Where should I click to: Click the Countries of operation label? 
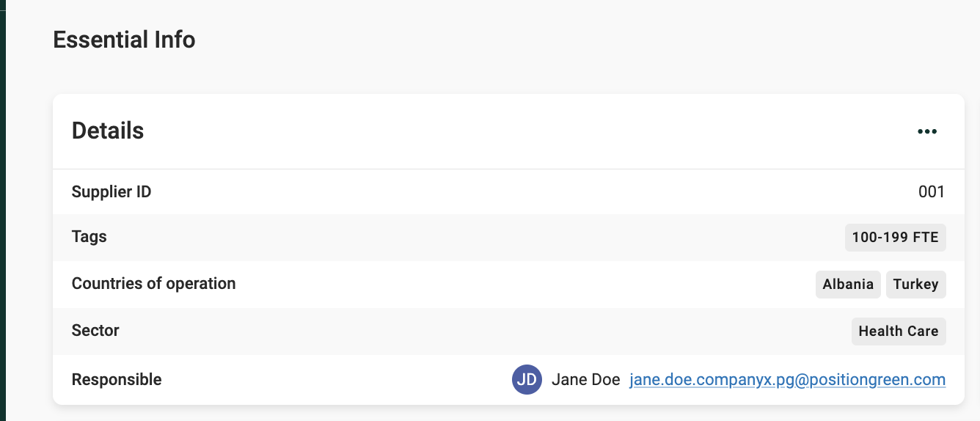click(x=153, y=284)
